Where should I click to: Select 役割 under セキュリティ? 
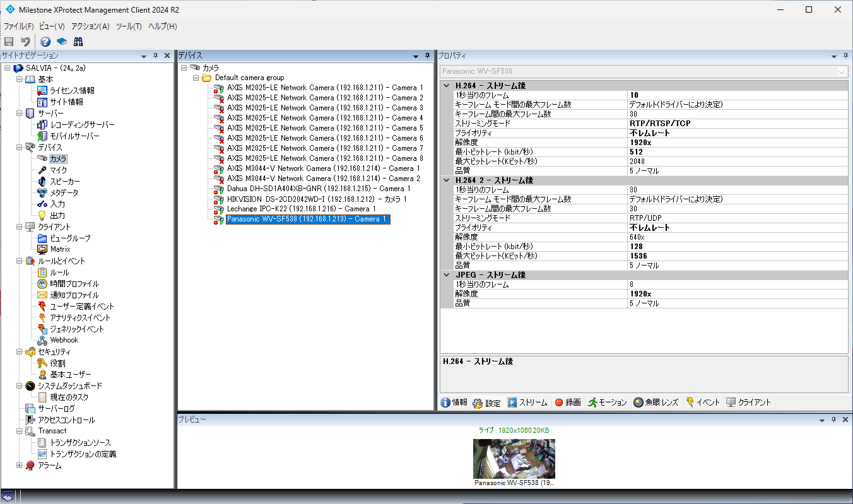coord(57,363)
